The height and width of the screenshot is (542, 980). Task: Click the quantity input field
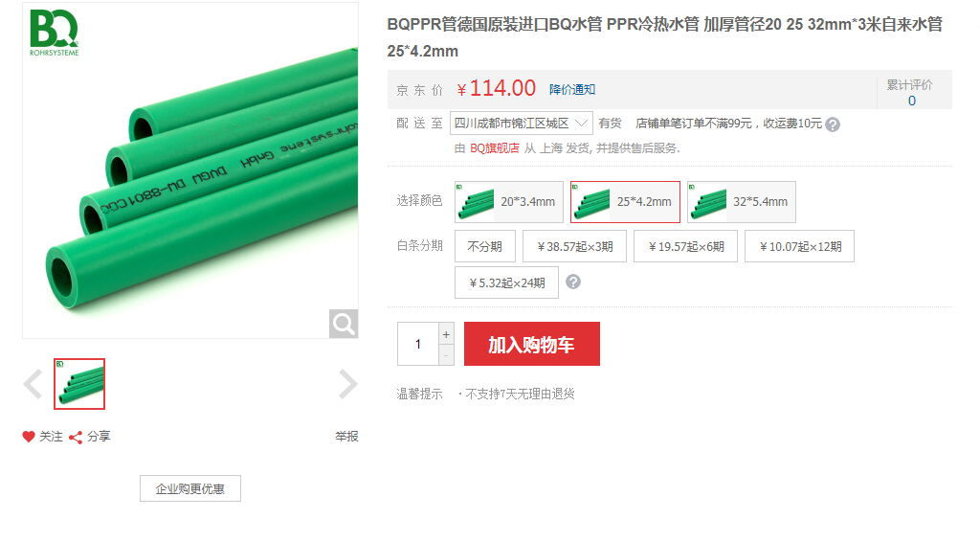click(x=418, y=344)
